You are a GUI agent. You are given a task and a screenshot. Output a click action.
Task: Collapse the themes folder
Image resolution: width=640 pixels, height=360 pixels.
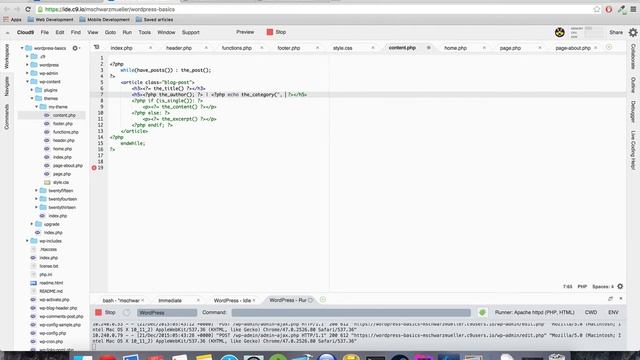pos(32,98)
